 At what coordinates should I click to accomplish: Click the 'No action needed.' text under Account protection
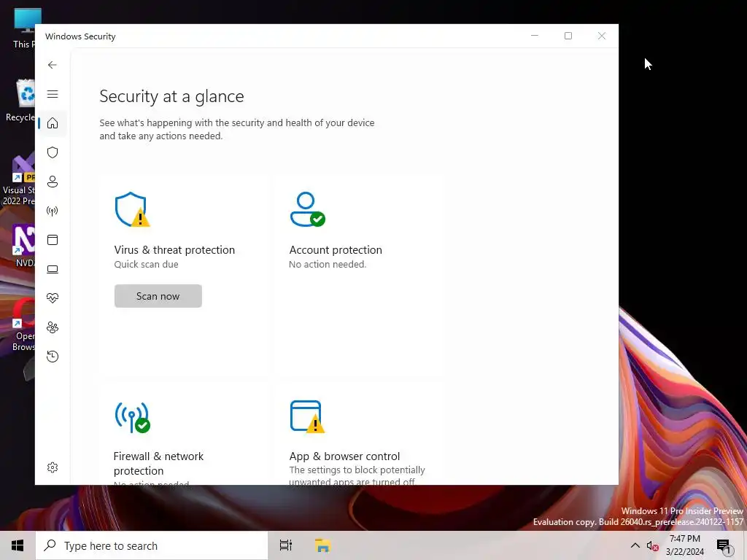tap(328, 264)
